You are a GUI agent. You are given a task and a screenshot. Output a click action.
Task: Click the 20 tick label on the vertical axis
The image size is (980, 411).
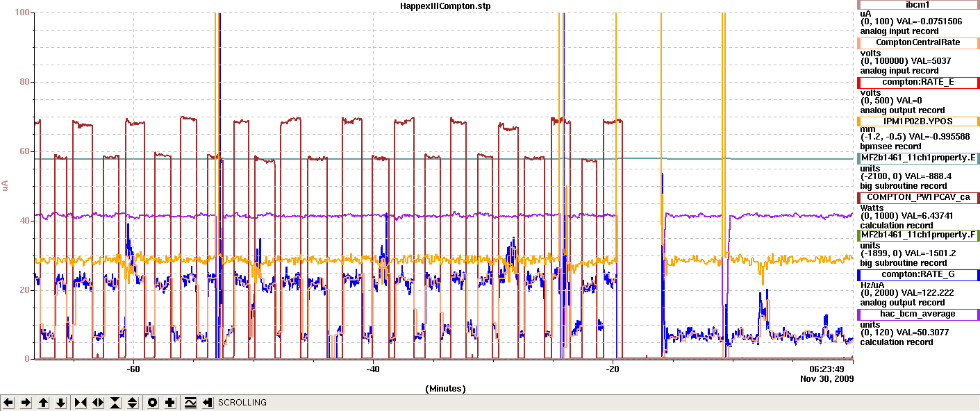click(25, 290)
